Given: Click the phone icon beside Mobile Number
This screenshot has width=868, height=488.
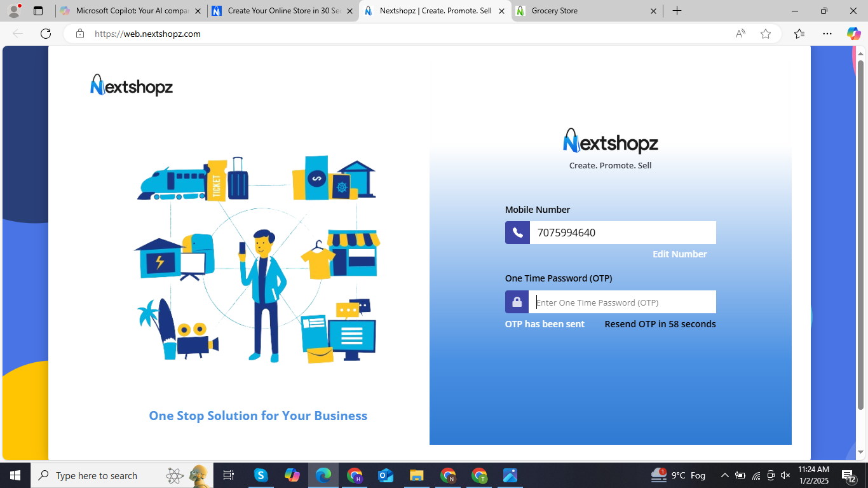Looking at the screenshot, I should click(x=517, y=233).
